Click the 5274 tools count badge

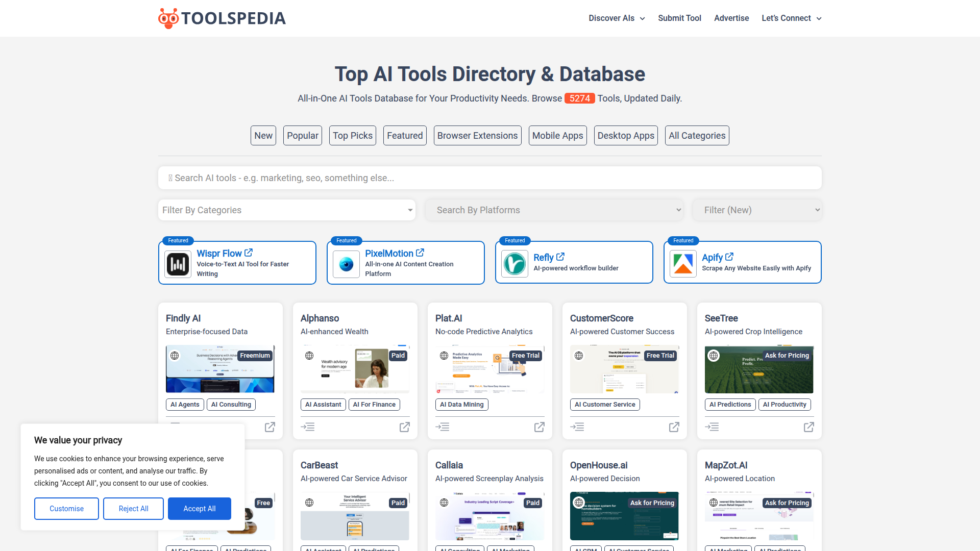click(580, 98)
